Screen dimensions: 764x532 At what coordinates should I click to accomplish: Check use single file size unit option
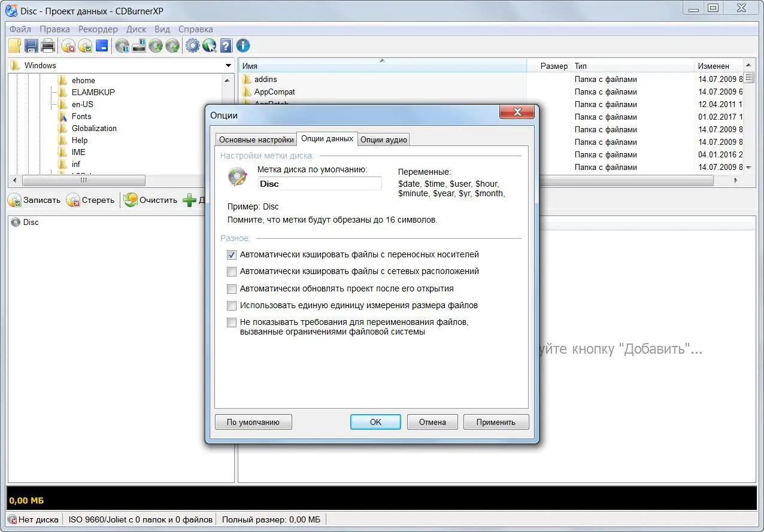click(x=232, y=306)
